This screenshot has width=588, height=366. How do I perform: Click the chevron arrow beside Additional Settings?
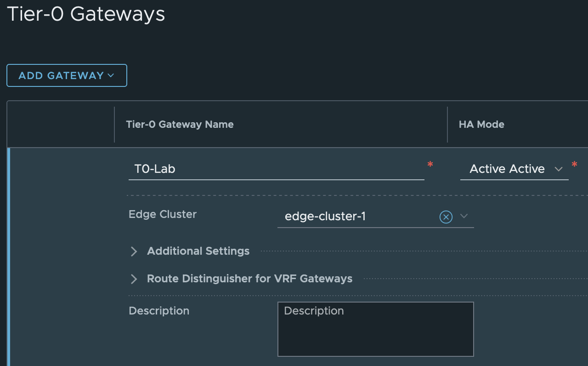coord(134,251)
